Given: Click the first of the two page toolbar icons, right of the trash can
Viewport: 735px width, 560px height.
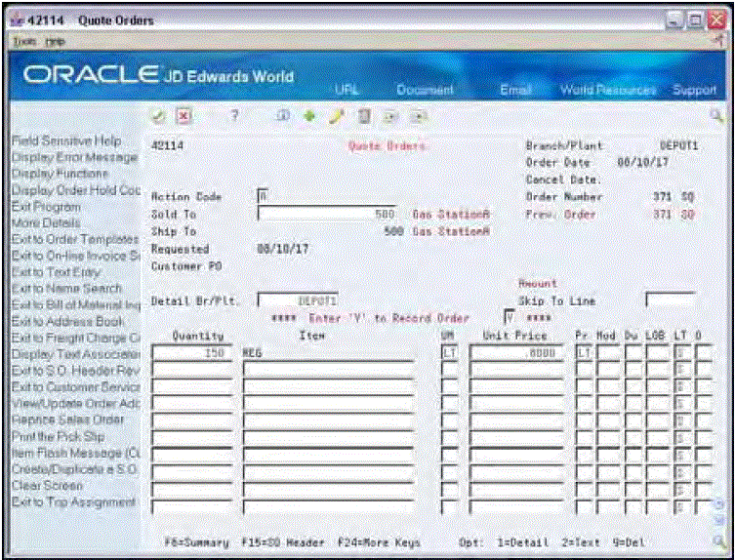Looking at the screenshot, I should (x=389, y=117).
